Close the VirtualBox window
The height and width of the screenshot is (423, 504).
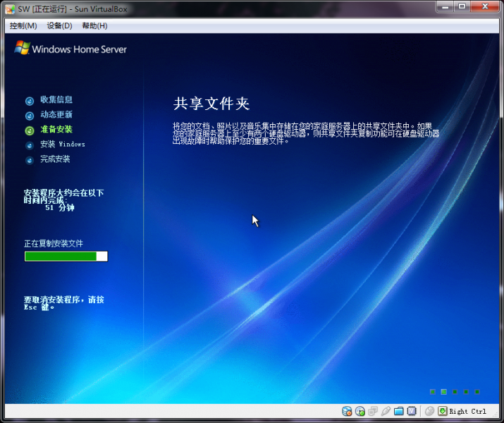485,6
